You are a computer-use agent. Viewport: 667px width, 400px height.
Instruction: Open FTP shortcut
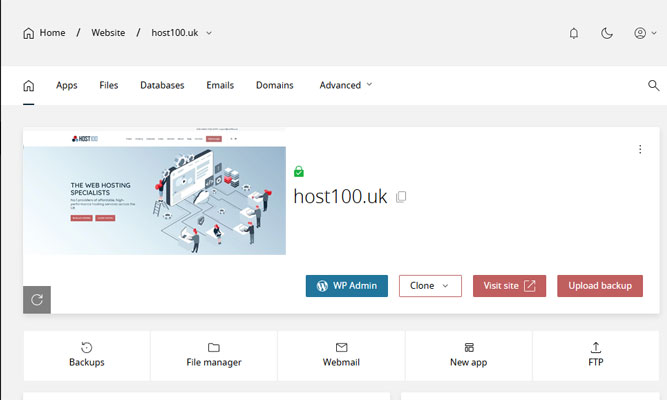pyautogui.click(x=596, y=355)
